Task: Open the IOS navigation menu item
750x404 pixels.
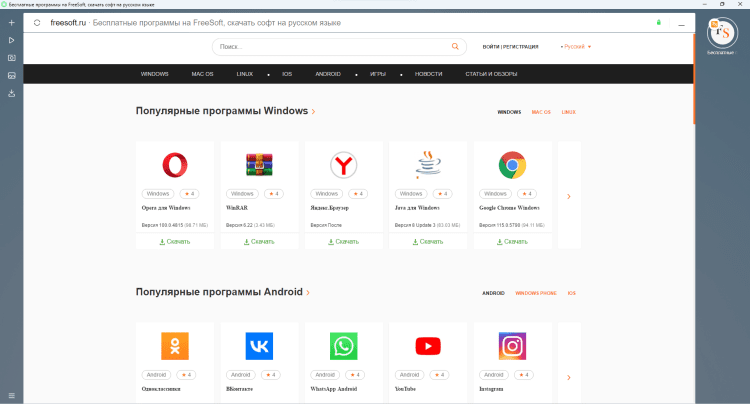Action: coord(287,74)
